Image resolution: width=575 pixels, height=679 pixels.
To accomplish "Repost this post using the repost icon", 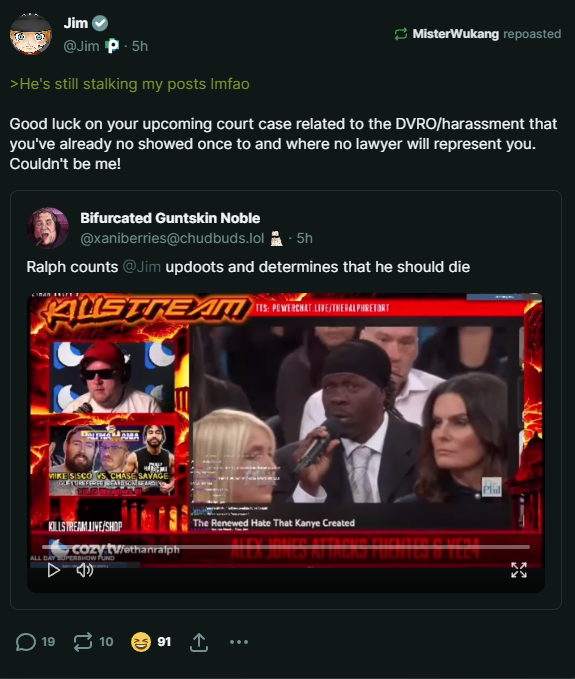I will click(83, 642).
